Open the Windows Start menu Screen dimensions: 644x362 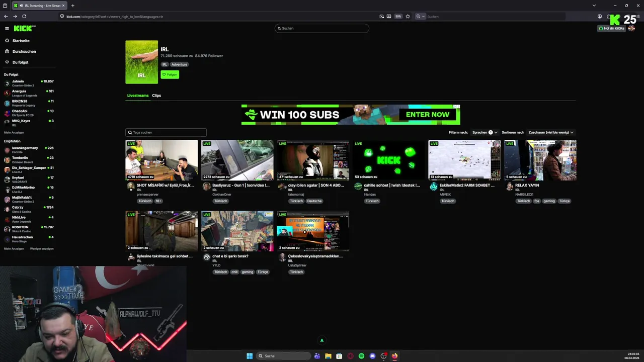pyautogui.click(x=250, y=356)
